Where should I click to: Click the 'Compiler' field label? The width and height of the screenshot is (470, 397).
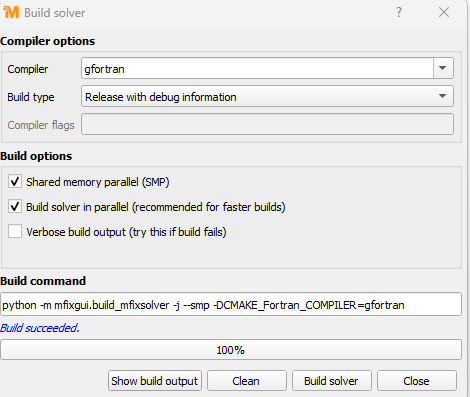coord(28,69)
